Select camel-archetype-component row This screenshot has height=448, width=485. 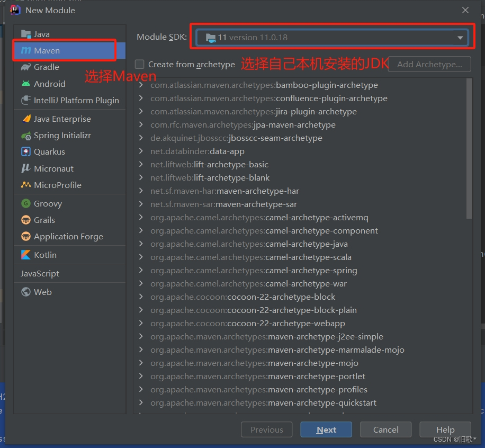point(300,230)
